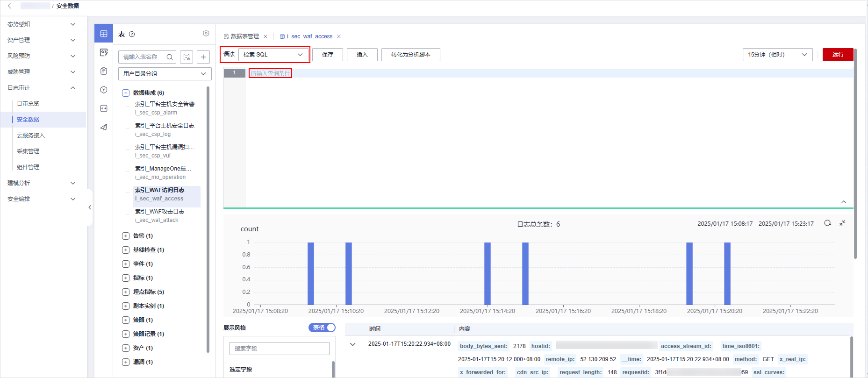The height and width of the screenshot is (378, 868).
Task: Expand the 告警 (1) tree group
Action: [x=125, y=236]
